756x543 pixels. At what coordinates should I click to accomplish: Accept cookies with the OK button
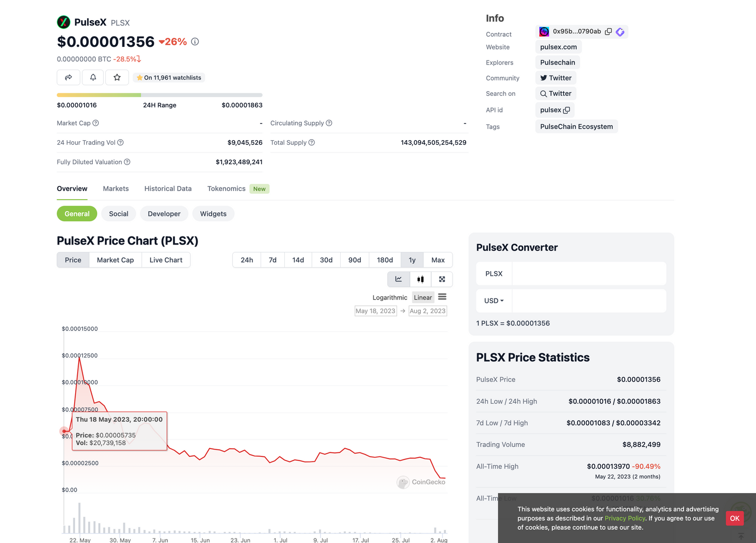(x=734, y=518)
